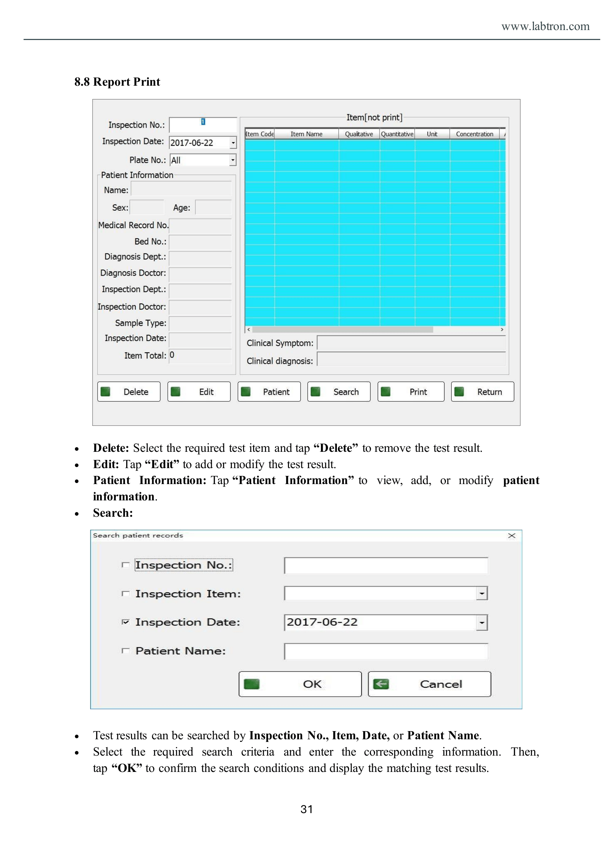This screenshot has height=868, width=614.
Task: Click the green arrow icon on Cancel
Action: (381, 684)
